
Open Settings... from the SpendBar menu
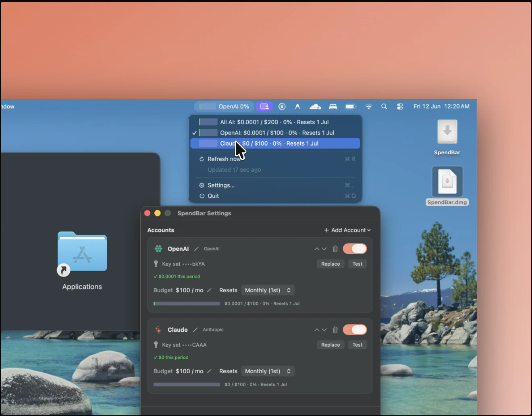275,185
